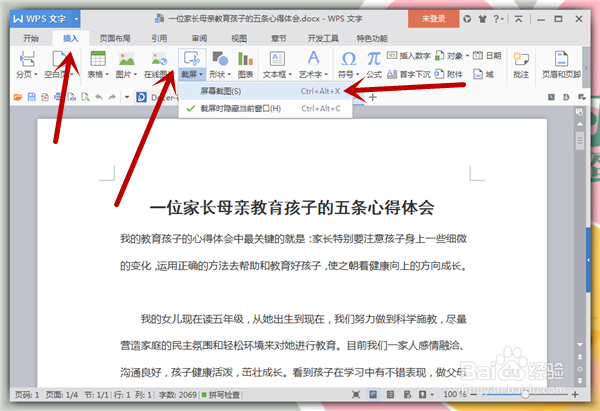Click the skin T-shirt icon in title bar
This screenshot has height=411, width=600.
[x=483, y=18]
